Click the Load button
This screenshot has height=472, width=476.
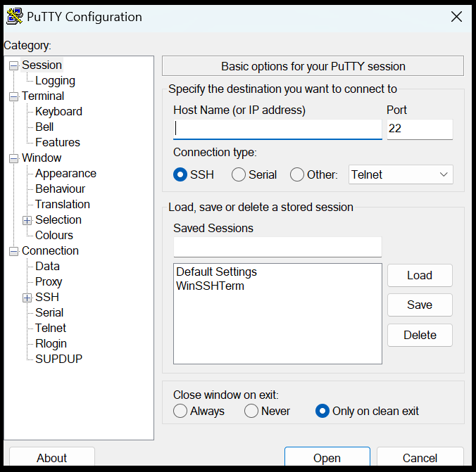(x=420, y=276)
